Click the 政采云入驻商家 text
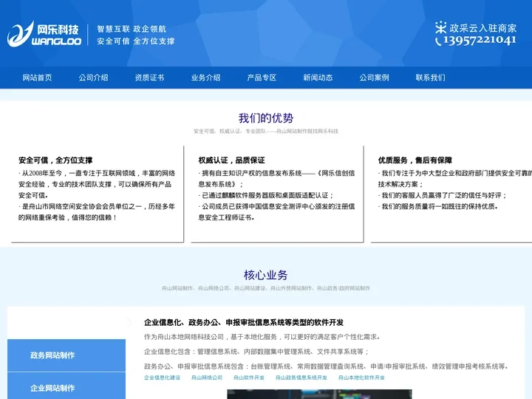This screenshot has height=399, width=532. [x=482, y=28]
